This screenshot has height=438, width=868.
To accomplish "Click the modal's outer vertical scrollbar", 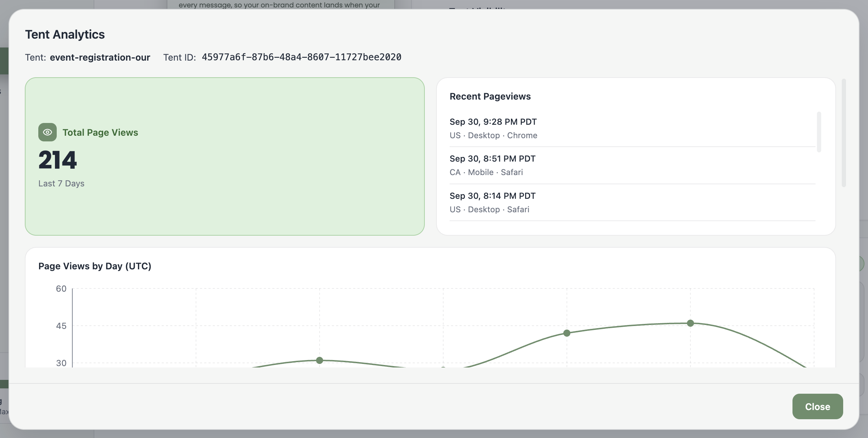I will coord(844,133).
